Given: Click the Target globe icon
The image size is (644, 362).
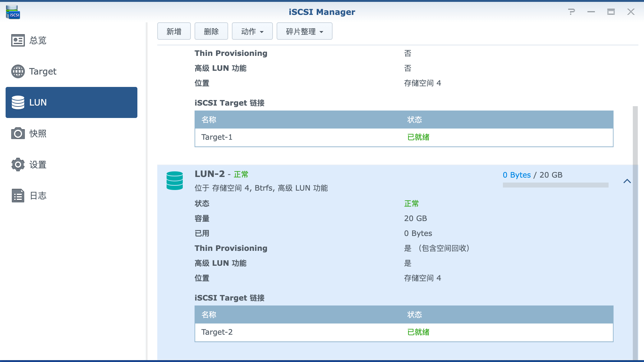Looking at the screenshot, I should pos(18,71).
